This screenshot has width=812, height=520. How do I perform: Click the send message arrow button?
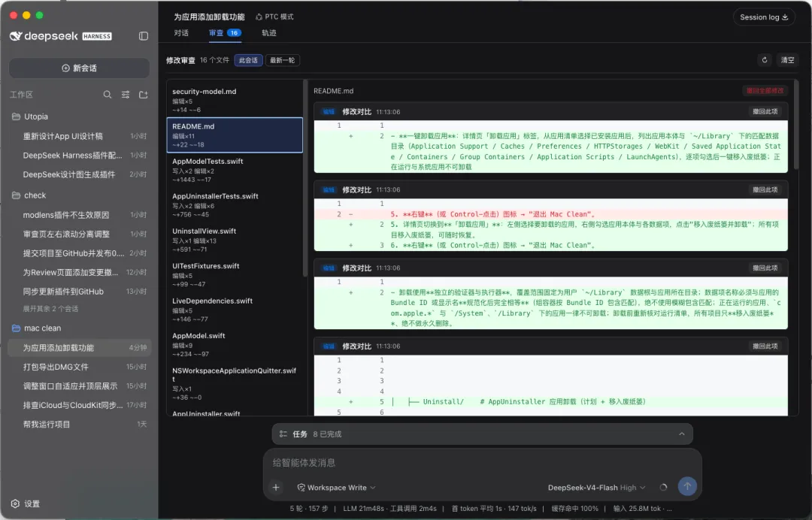687,486
